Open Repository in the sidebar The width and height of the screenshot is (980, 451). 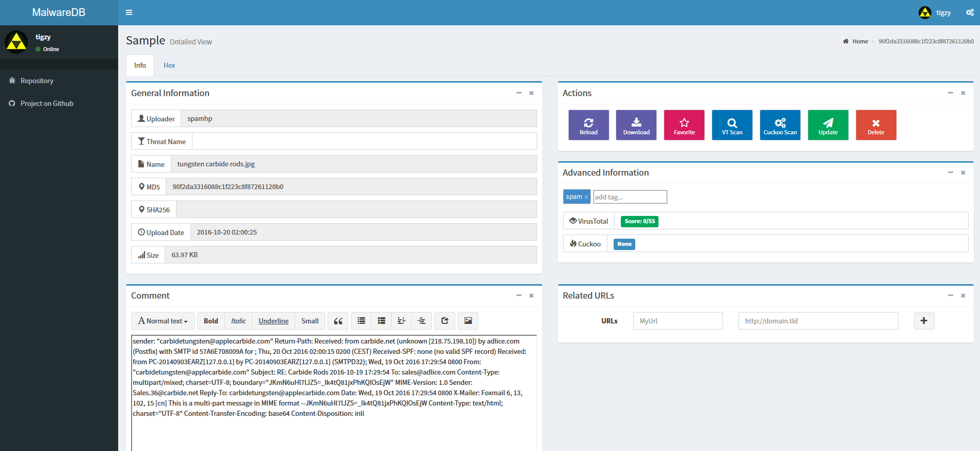point(37,81)
